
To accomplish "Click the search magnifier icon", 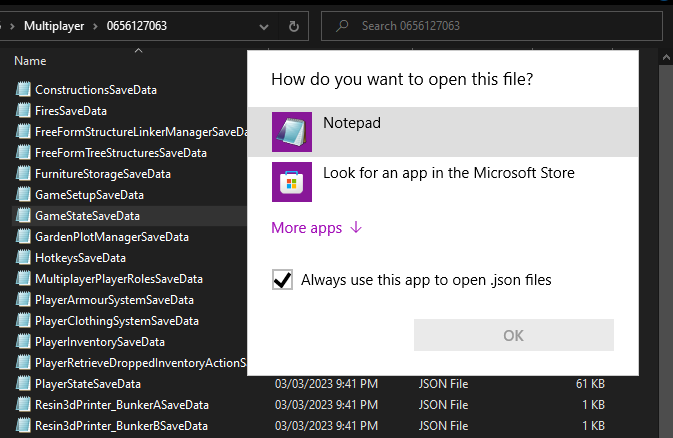I will 342,26.
